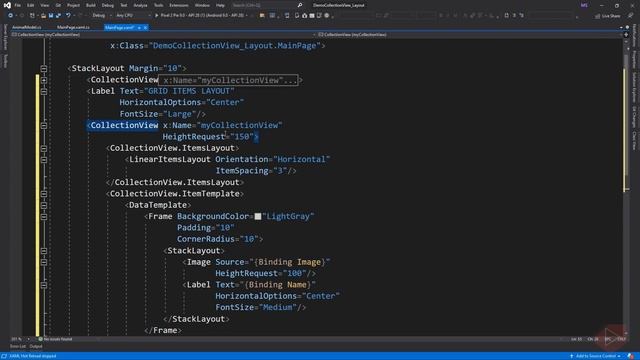Click the HeightRequest value "150"
The height and width of the screenshot is (360, 640).
tap(242, 136)
